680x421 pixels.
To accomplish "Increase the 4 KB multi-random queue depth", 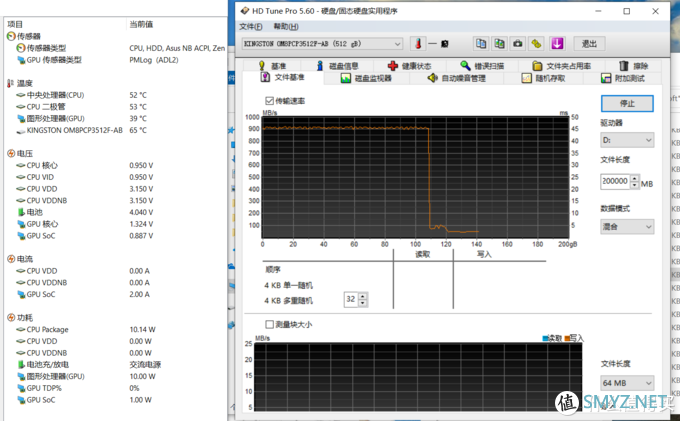I will 363,296.
